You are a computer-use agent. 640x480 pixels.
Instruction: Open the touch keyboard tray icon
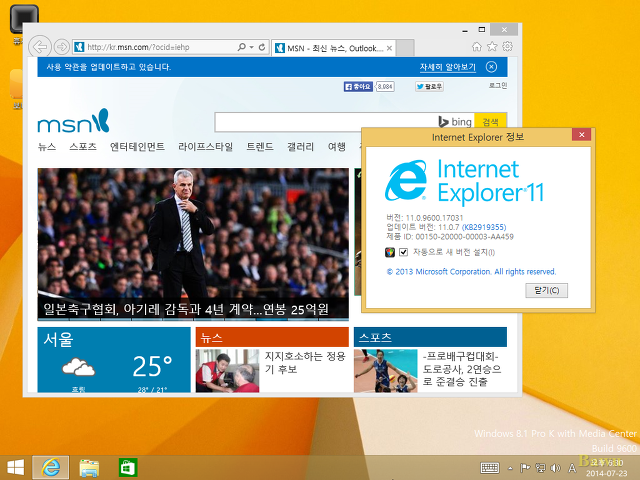(490, 468)
